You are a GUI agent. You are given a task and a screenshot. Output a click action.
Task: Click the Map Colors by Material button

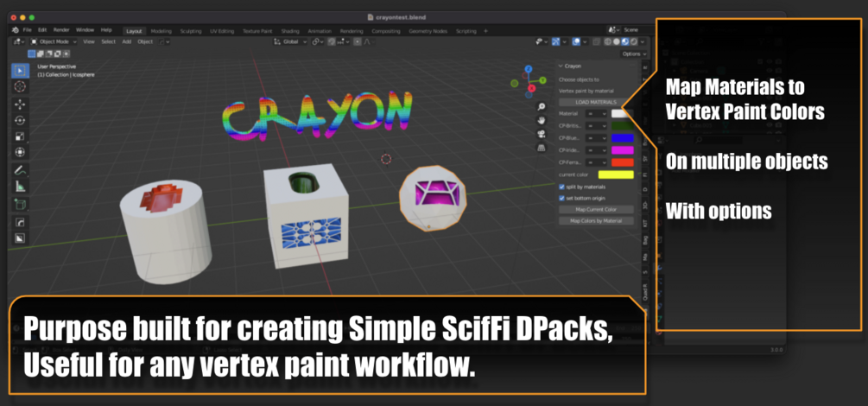(596, 221)
